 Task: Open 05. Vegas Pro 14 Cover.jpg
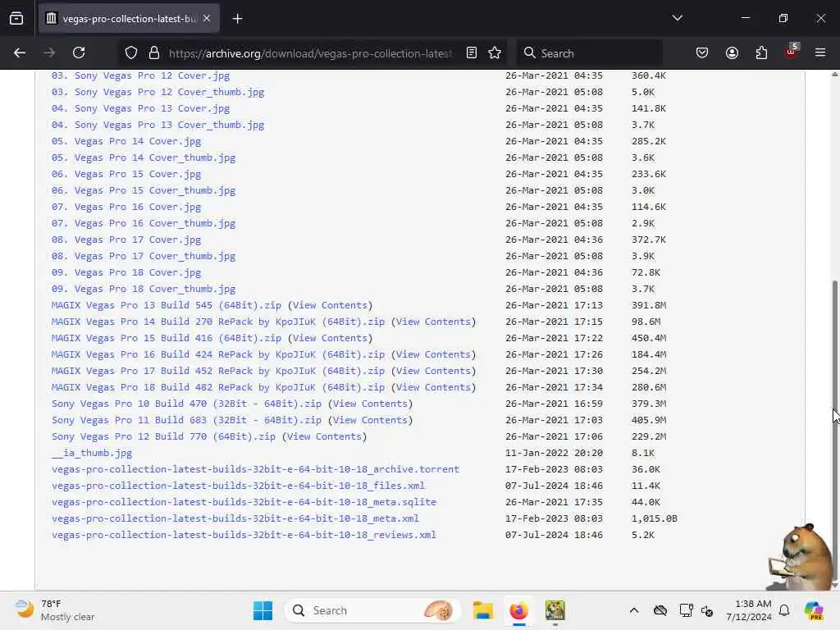(126, 141)
